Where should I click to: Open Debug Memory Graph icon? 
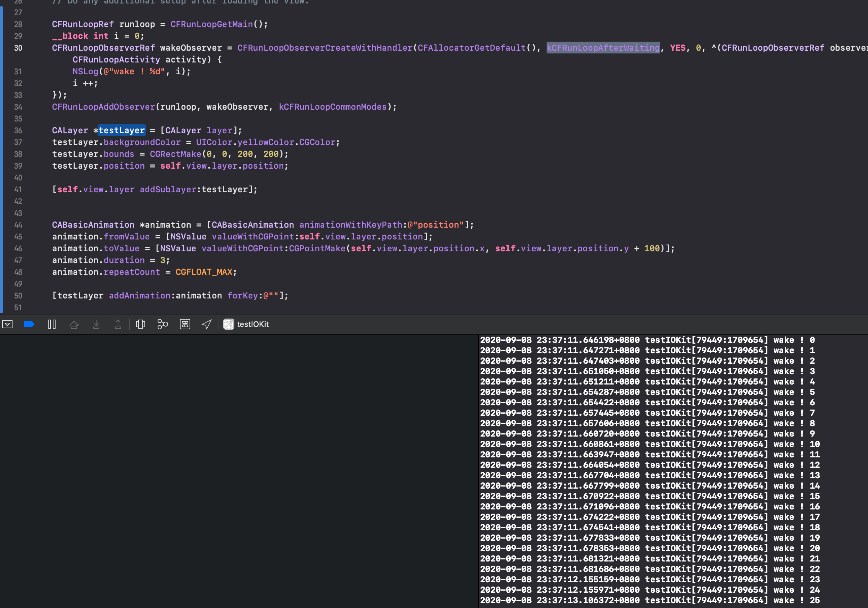pyautogui.click(x=162, y=324)
